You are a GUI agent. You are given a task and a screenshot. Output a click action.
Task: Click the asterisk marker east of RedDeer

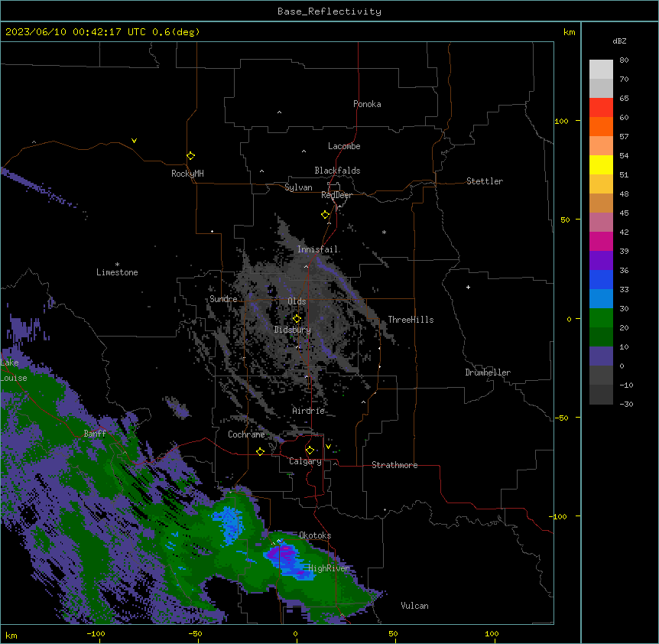coord(384,232)
